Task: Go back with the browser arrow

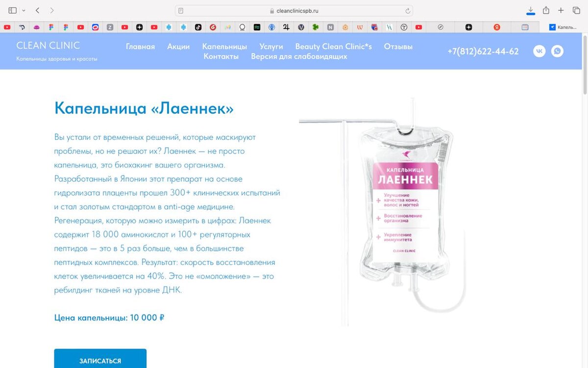Action: pyautogui.click(x=38, y=10)
